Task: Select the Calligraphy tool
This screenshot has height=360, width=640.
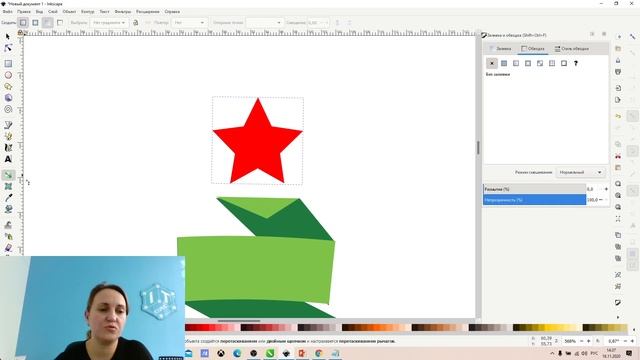Action: point(8,148)
